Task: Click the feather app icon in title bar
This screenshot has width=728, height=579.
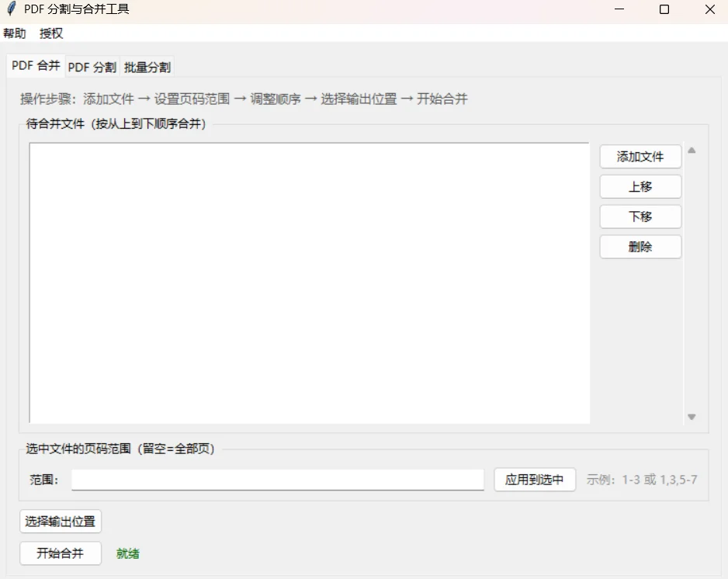Action: tap(12, 9)
